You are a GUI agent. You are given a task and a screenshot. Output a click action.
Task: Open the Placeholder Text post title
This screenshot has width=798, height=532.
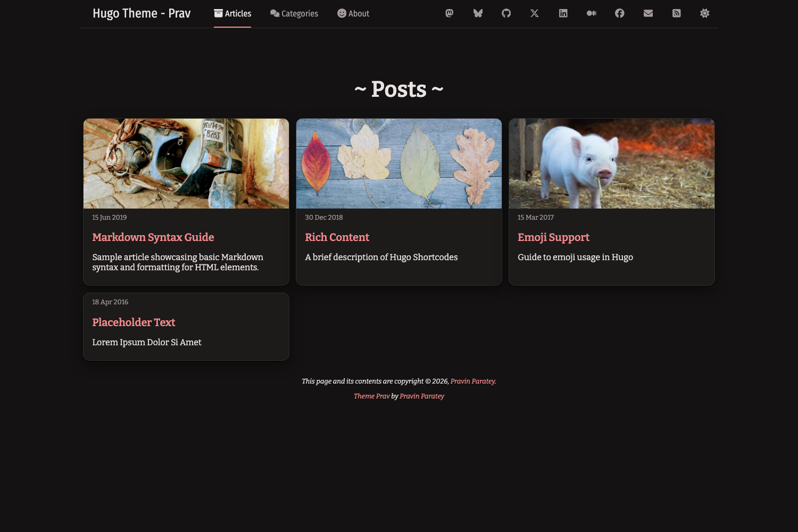(x=134, y=322)
